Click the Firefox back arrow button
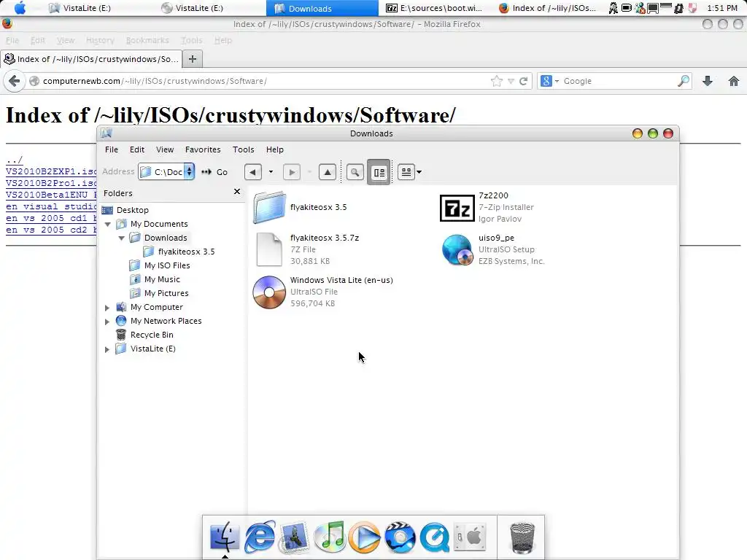Screen dimensions: 747x560 click(x=15, y=81)
